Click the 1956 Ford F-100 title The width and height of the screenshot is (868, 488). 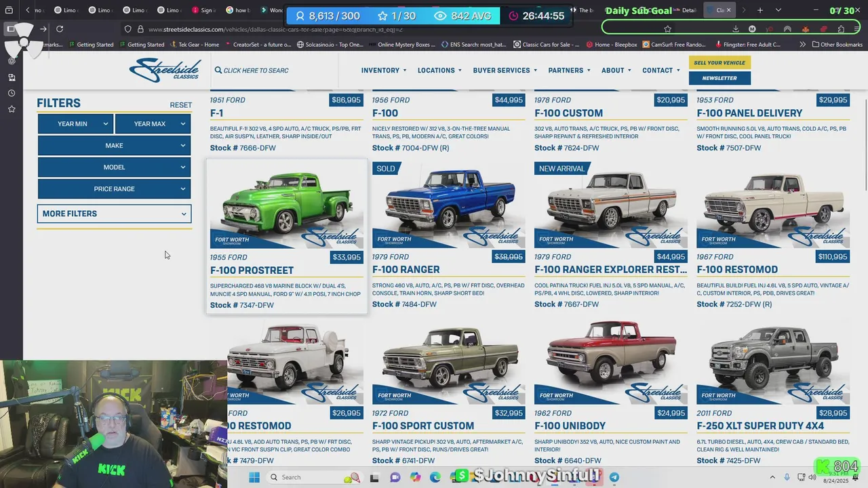tap(385, 113)
